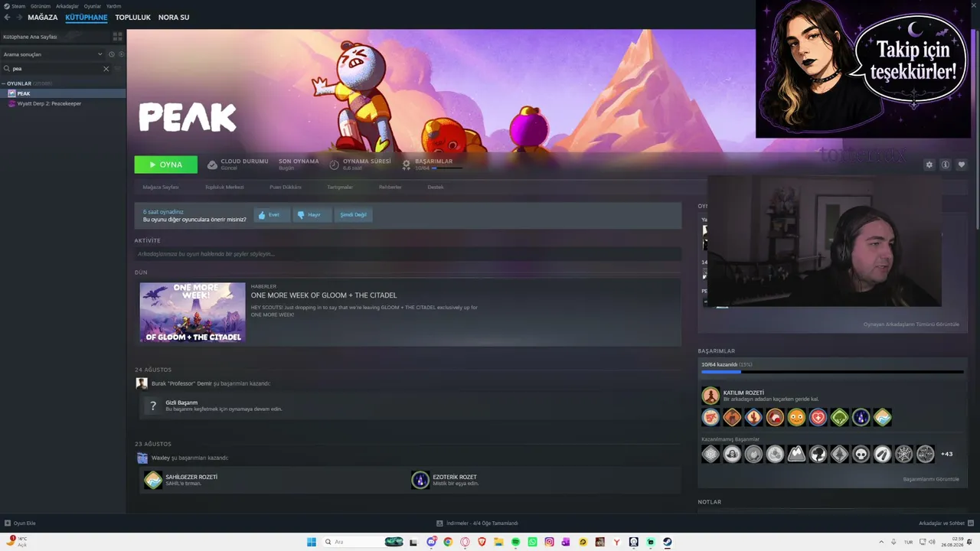Image resolution: width=980 pixels, height=551 pixels.
Task: Dismiss review prompt with Şimdi Değil
Action: coord(353,215)
